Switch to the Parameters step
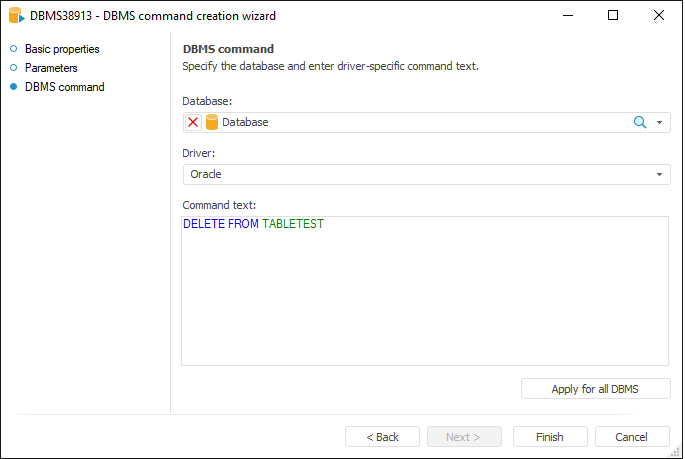 pyautogui.click(x=51, y=68)
